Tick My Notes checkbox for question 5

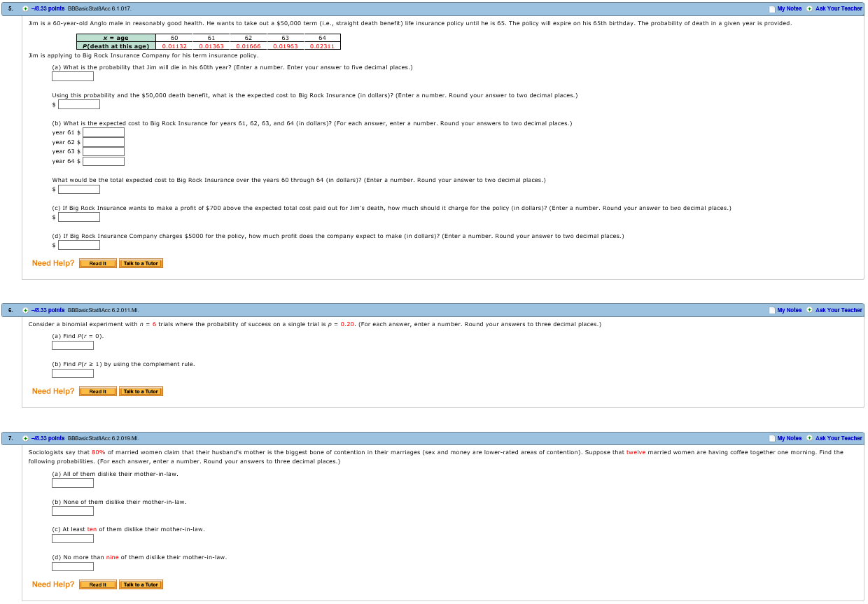click(x=771, y=8)
